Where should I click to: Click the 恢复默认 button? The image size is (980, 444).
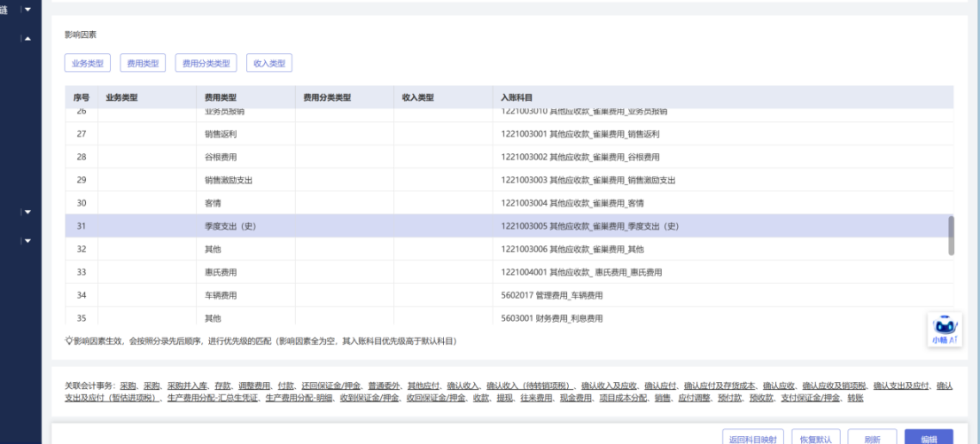click(815, 439)
